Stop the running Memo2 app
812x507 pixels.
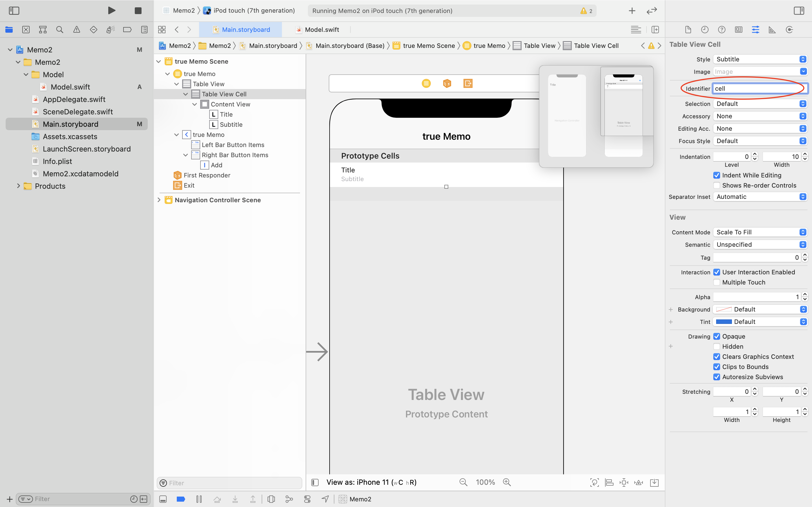(x=138, y=11)
